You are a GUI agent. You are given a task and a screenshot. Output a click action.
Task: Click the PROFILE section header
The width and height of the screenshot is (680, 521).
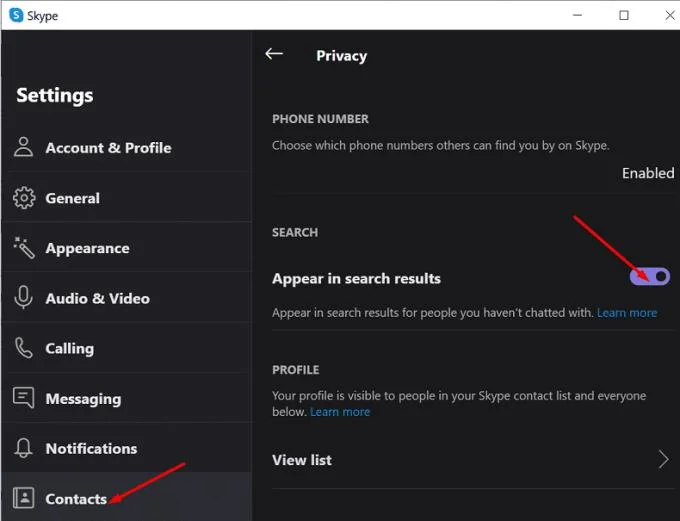click(x=295, y=370)
